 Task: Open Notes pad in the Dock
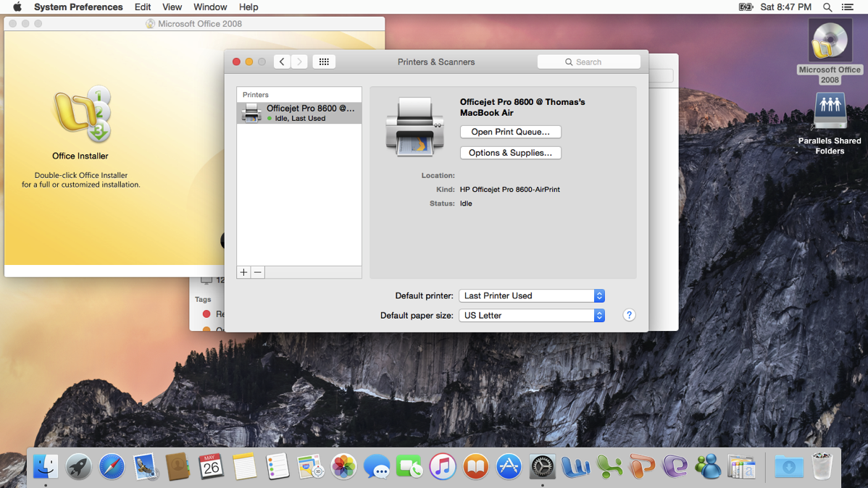point(244,466)
